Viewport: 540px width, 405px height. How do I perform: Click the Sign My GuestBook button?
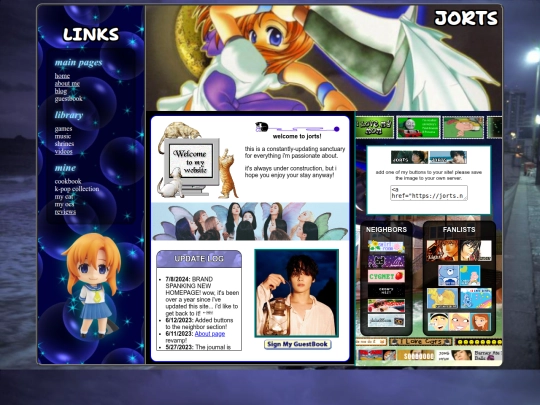(x=298, y=344)
